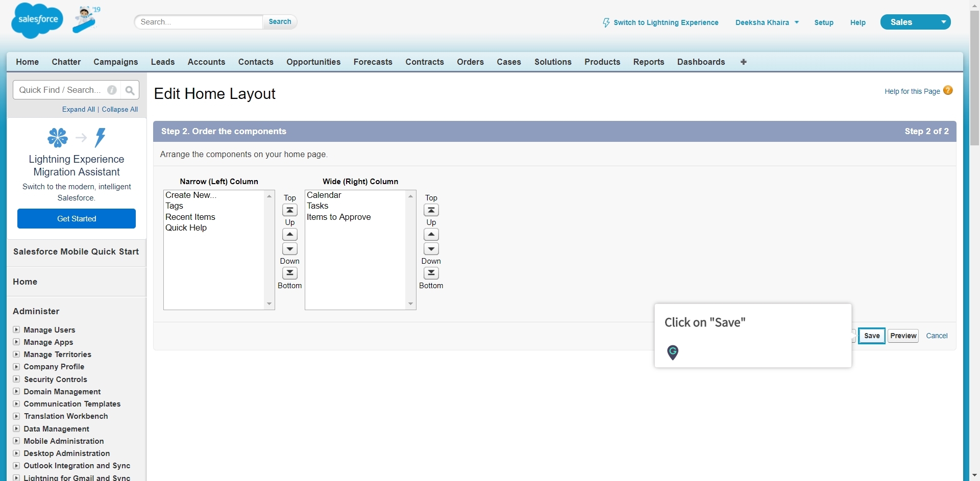Click the plus icon for all tabs
Screen dimensions: 980x481
(x=744, y=62)
